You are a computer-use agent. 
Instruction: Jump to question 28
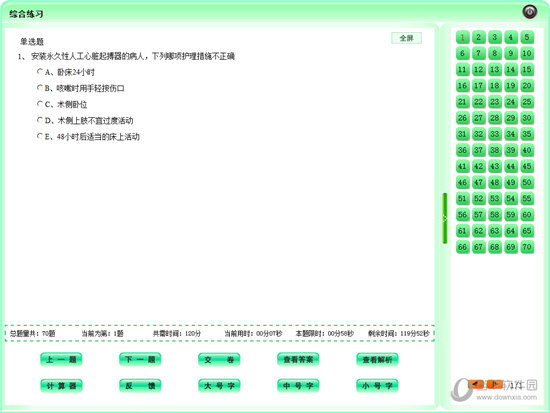[x=495, y=118]
